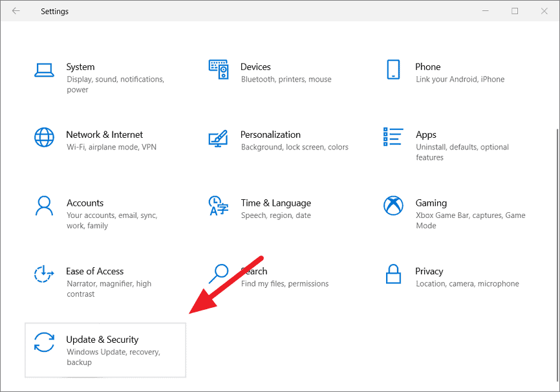Click the Network & Internet globe icon
Image resolution: width=560 pixels, height=392 pixels.
coord(44,137)
